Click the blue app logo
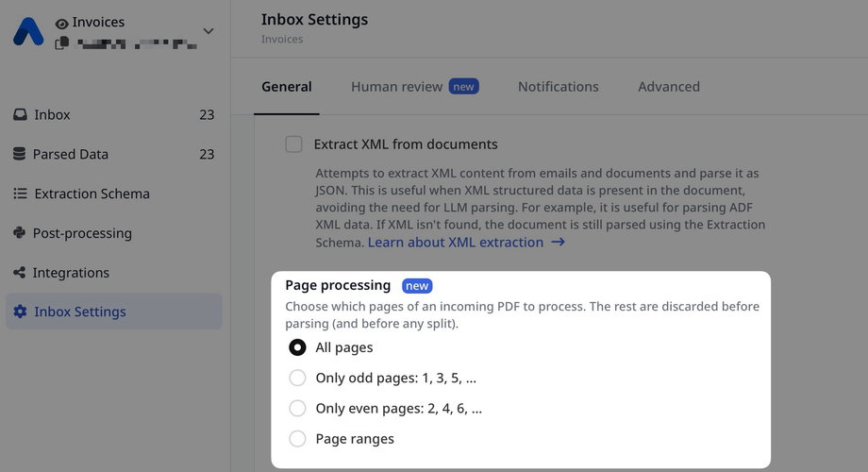The image size is (868, 472). point(28,31)
